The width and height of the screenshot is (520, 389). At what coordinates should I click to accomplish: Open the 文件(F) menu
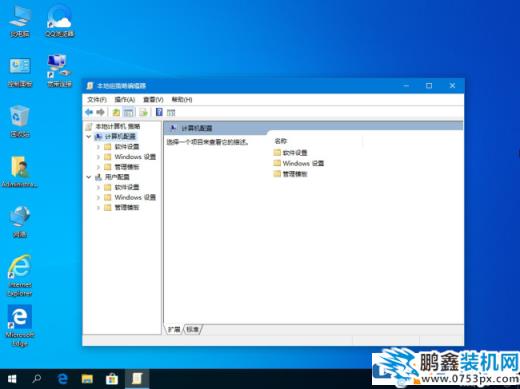pos(97,99)
